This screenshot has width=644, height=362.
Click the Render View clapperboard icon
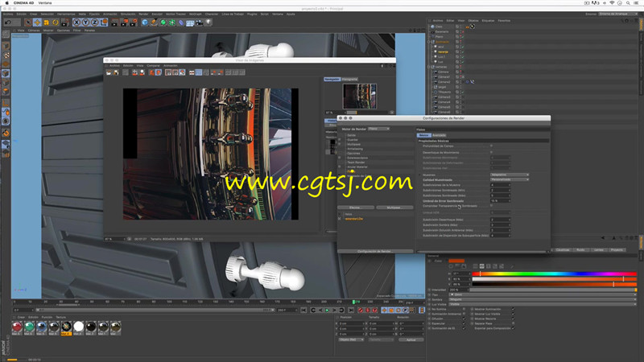pos(114,23)
